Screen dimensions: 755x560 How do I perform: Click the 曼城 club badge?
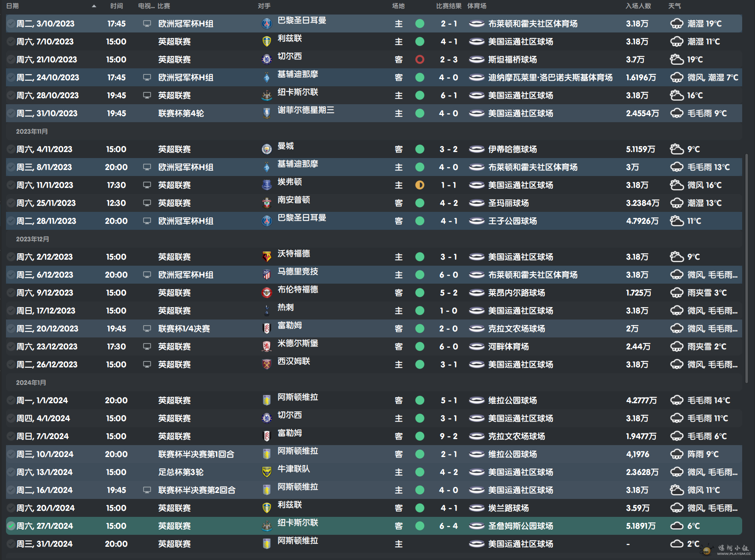tap(266, 149)
